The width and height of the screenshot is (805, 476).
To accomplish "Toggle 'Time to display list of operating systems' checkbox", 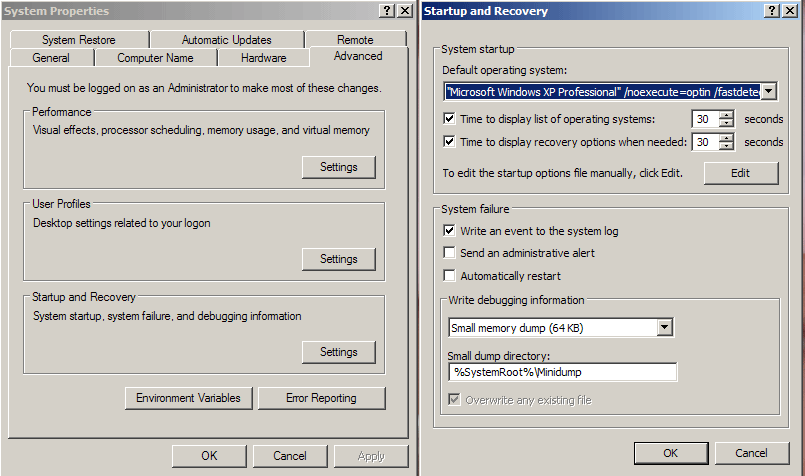I will [x=450, y=119].
